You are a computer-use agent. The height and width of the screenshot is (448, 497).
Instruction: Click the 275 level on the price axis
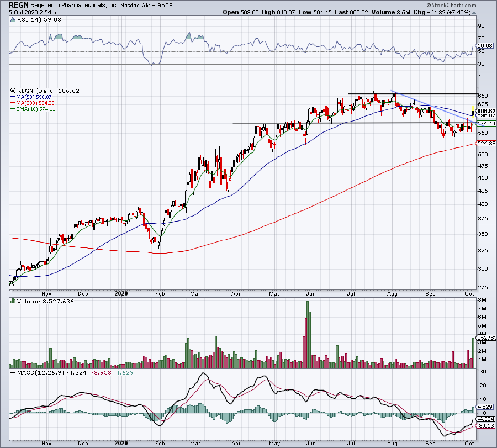(483, 288)
